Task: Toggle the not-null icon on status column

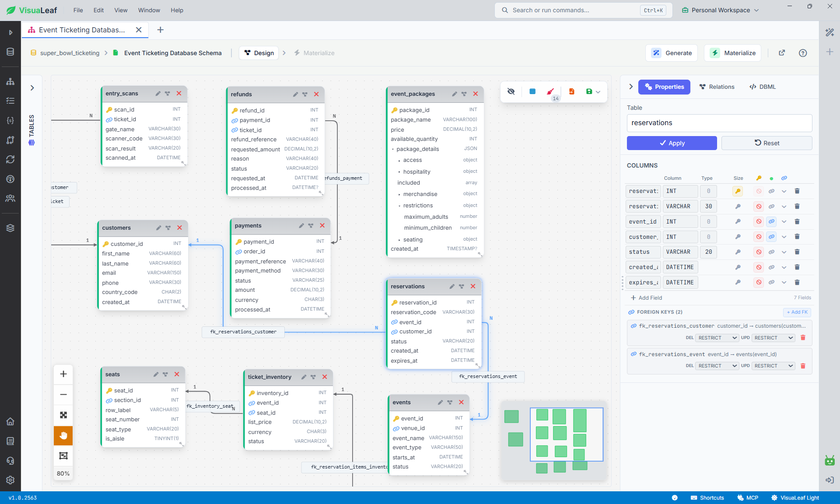Action: pos(759,252)
